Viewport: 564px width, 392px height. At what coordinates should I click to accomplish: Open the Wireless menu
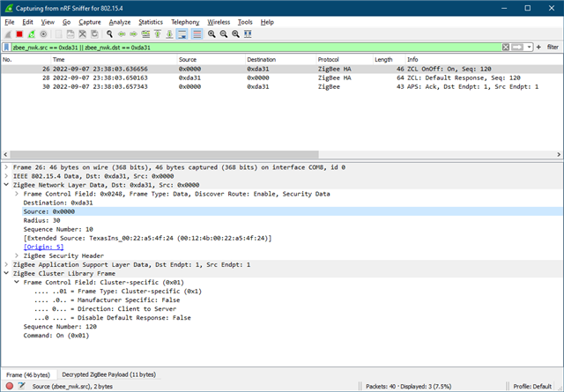coord(219,22)
